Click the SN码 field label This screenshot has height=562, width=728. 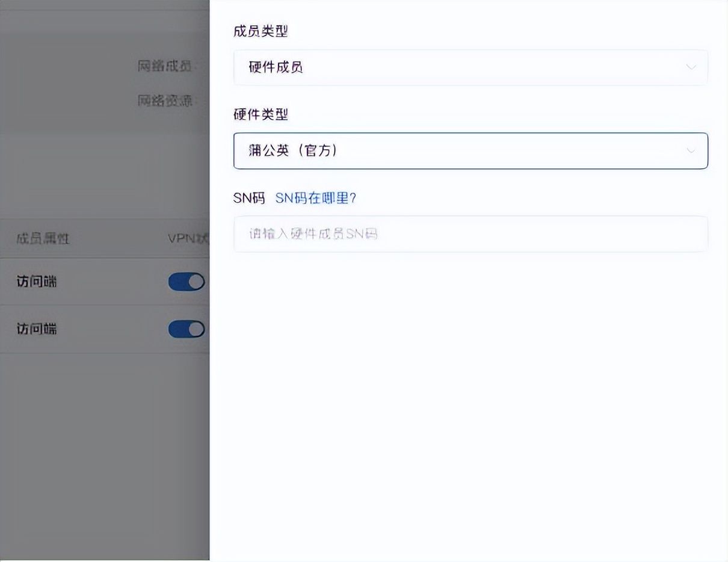click(x=249, y=198)
